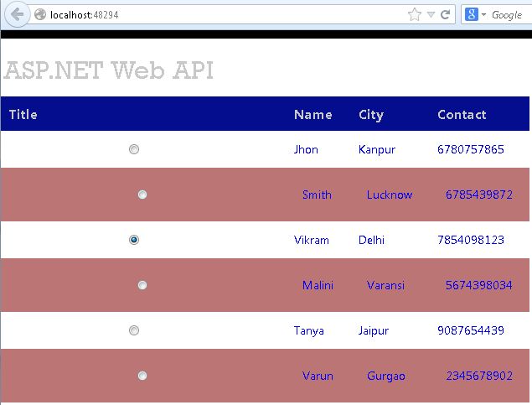The height and width of the screenshot is (405, 532).
Task: Click contact number 6780757865
Action: tap(471, 149)
